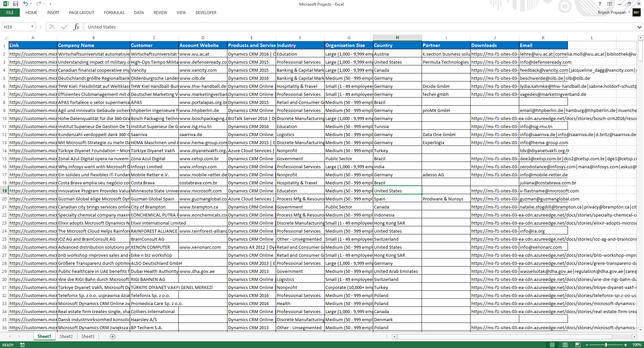Open the FILE tab

[10, 13]
